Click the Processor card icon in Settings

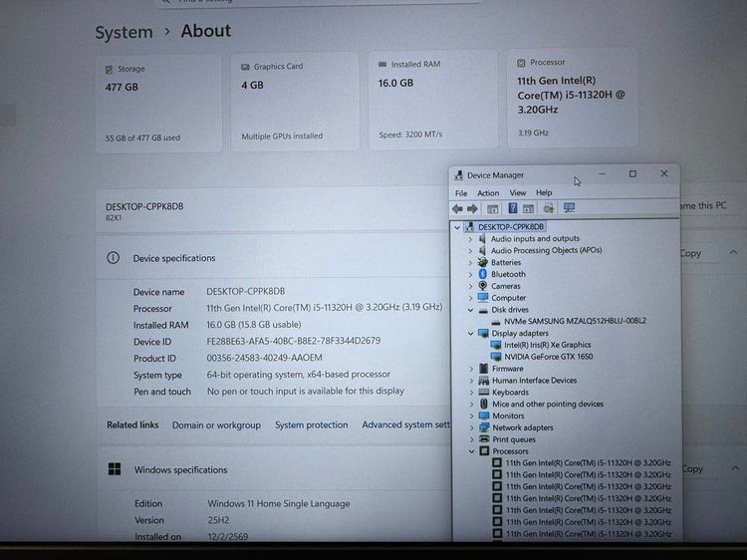click(x=521, y=63)
